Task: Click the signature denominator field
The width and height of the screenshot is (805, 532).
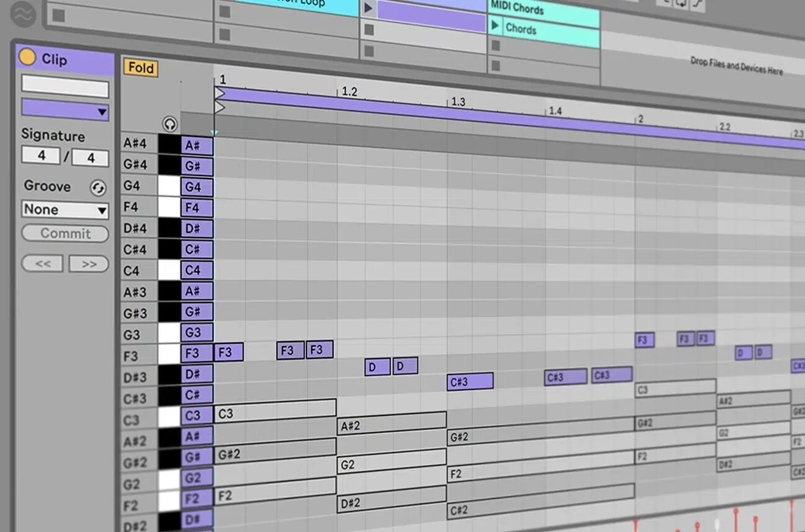Action: [91, 157]
